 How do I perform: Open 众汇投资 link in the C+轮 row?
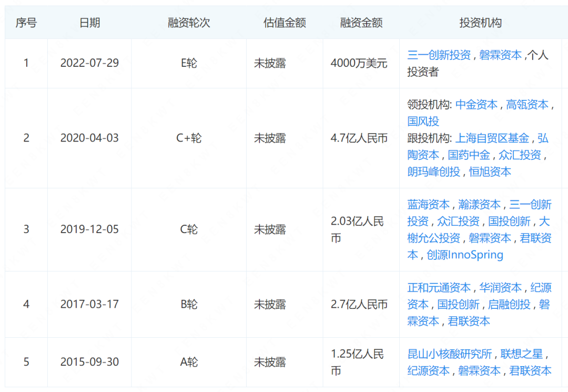click(x=520, y=155)
